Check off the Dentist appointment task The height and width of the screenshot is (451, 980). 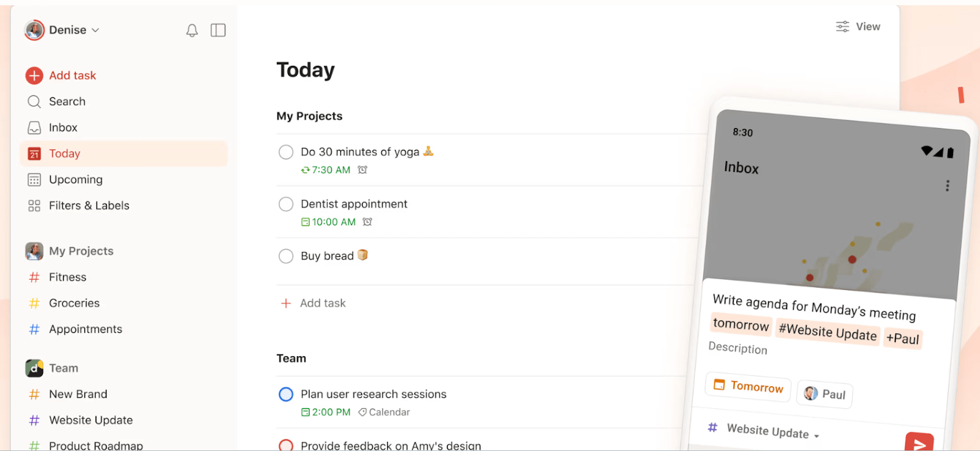click(x=285, y=204)
